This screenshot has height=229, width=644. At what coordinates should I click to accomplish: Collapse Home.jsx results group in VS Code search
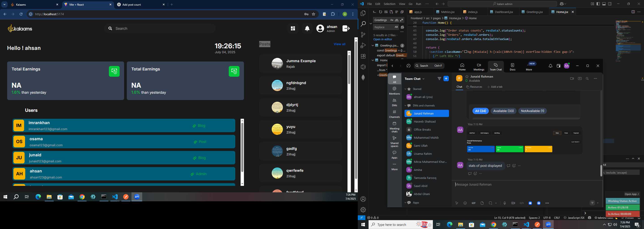coord(373,60)
